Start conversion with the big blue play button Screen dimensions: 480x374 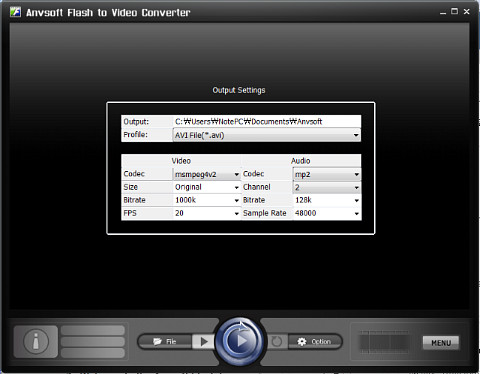point(240,341)
